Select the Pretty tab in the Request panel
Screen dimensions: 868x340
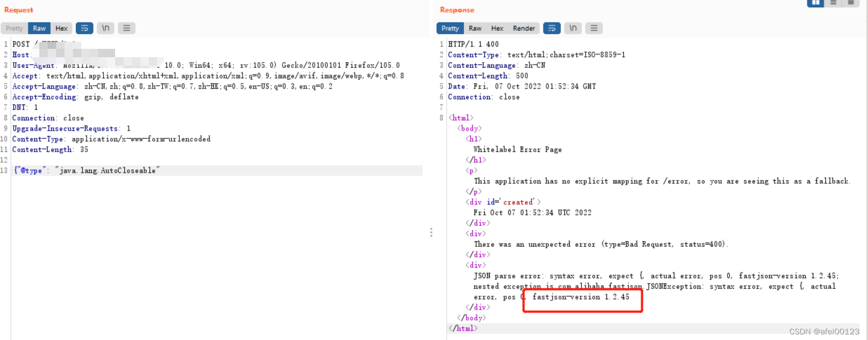pyautogui.click(x=13, y=27)
